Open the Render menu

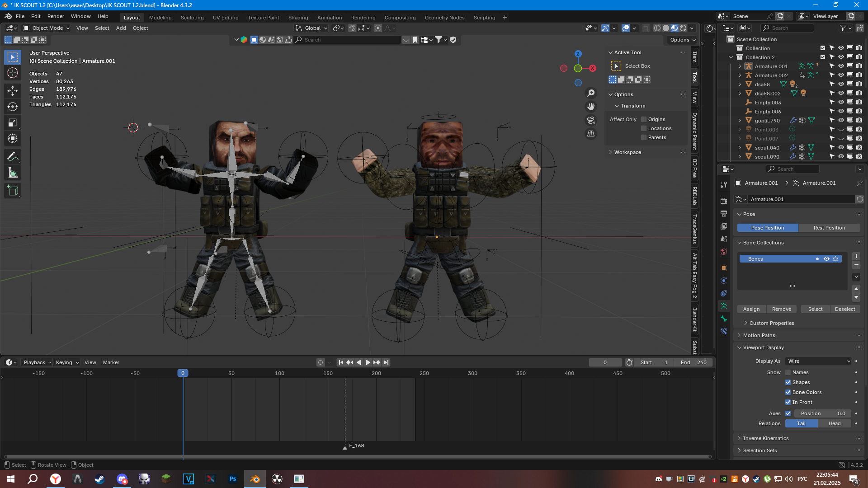point(56,16)
